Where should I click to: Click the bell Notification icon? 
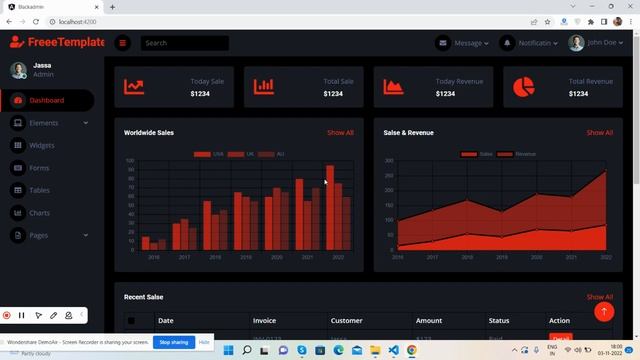[507, 43]
